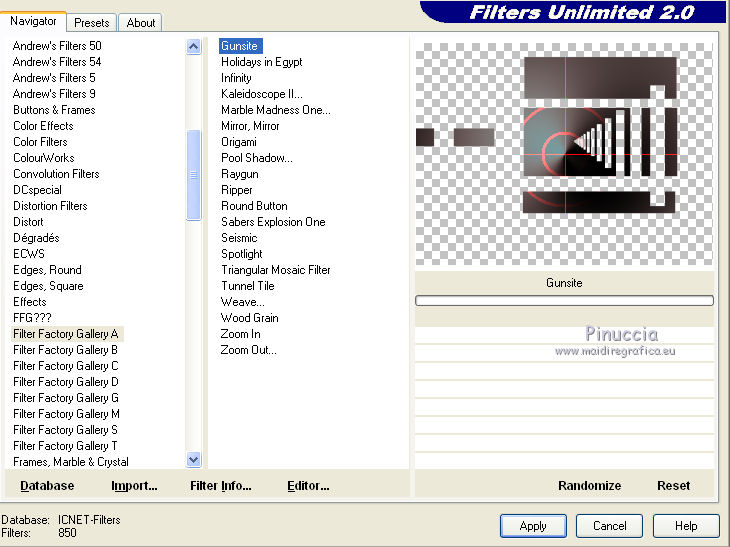This screenshot has height=547, width=730.
Task: Select Andrew's Filters 50 category
Action: (x=57, y=46)
